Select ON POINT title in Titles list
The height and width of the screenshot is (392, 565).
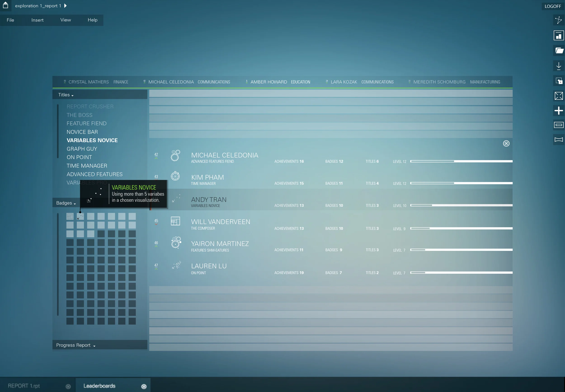tap(79, 157)
